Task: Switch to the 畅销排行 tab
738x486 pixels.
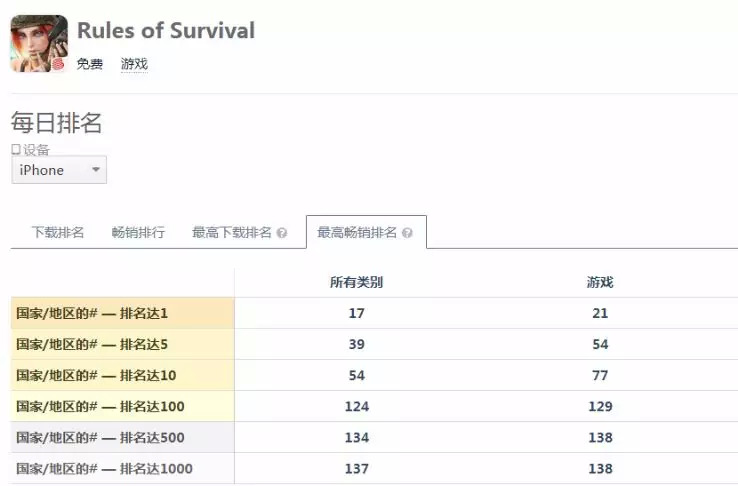Action: 138,233
